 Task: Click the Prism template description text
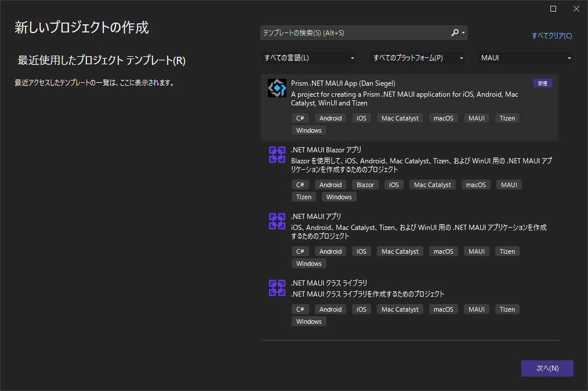pos(405,99)
